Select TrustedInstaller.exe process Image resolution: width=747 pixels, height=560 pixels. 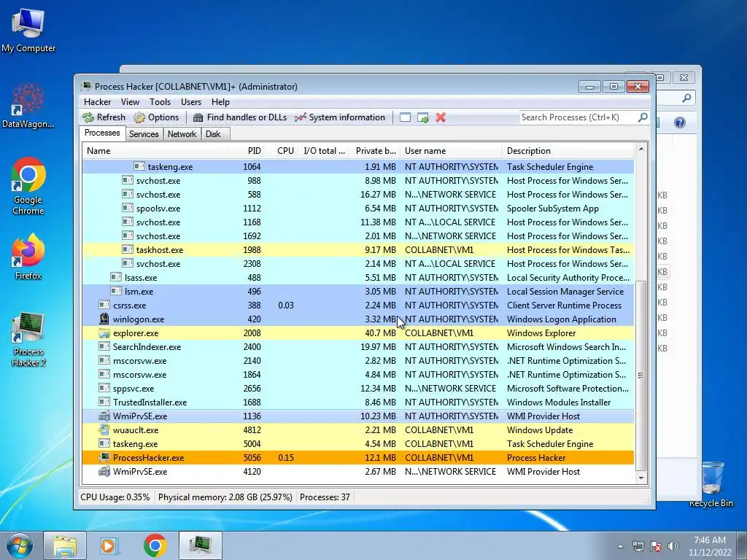click(x=358, y=402)
